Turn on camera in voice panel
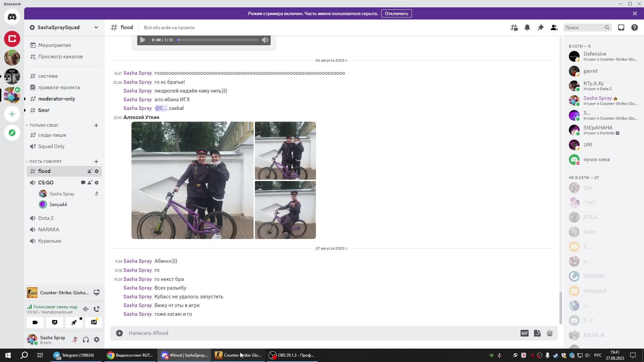 [35, 322]
